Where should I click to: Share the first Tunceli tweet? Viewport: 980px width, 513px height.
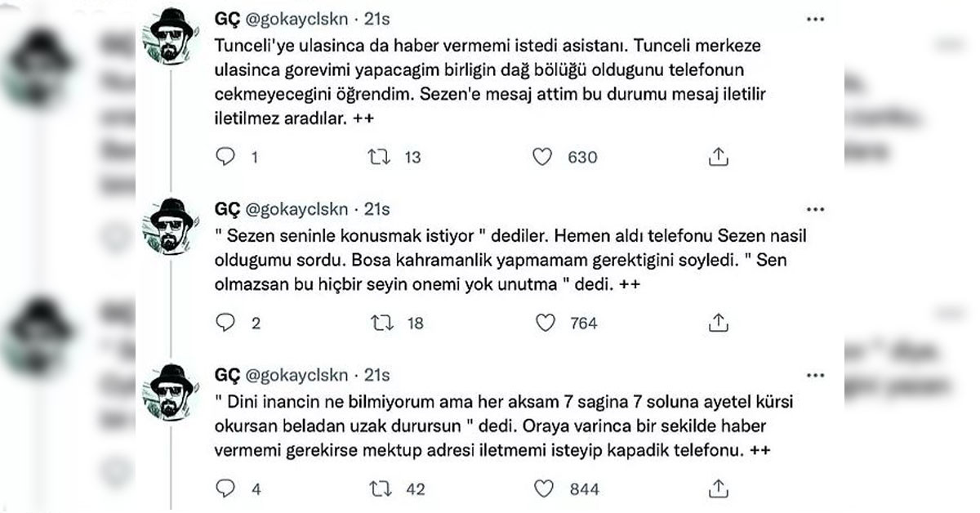(718, 157)
